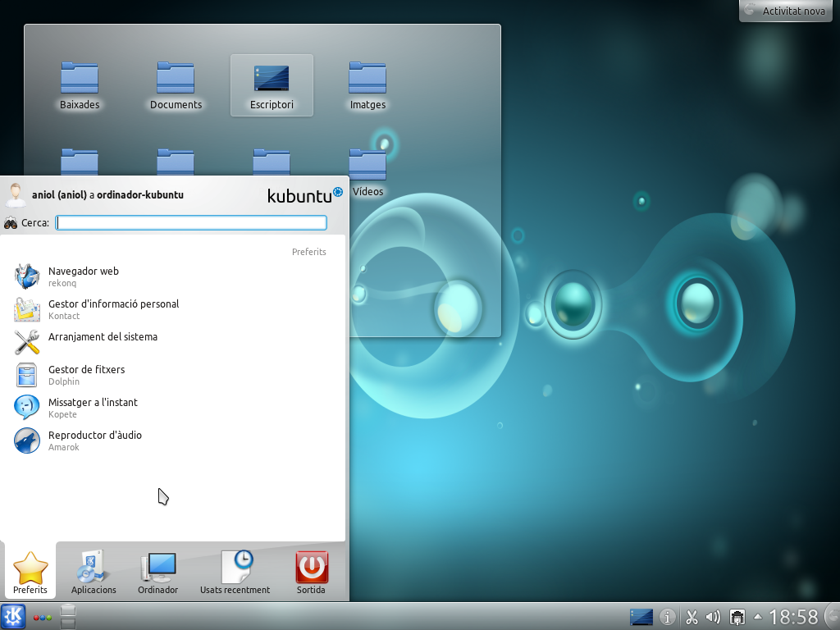Open the Baixades folder on the desktop

pos(80,78)
